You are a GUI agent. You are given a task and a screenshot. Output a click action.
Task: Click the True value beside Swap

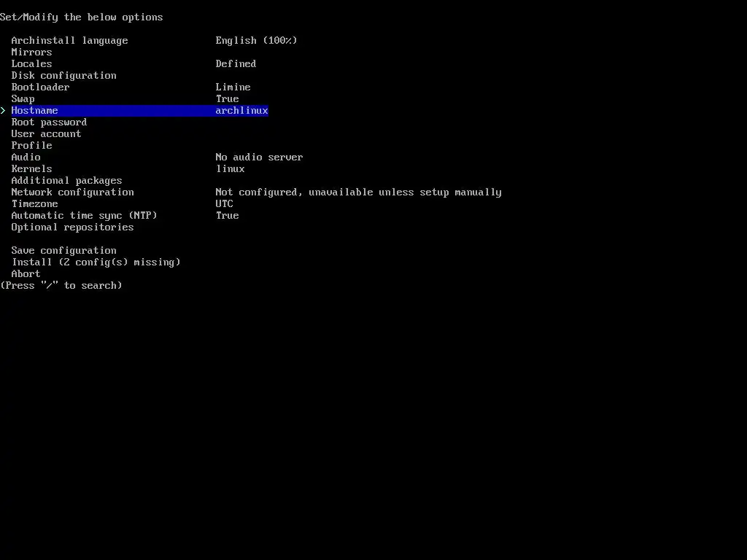pos(228,99)
